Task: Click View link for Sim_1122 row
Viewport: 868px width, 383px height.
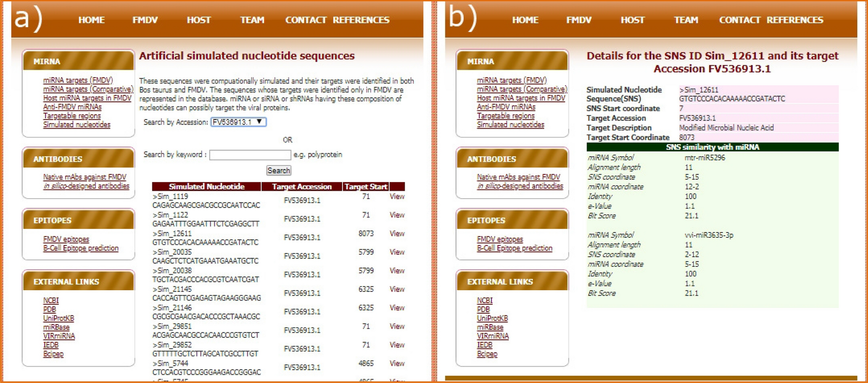Action: 397,215
